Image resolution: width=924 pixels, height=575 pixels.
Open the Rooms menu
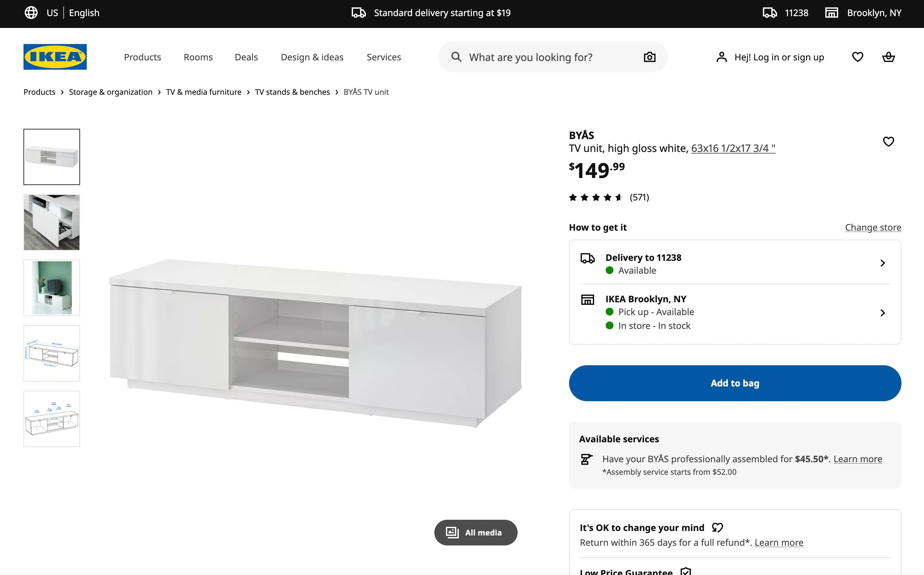coord(198,57)
